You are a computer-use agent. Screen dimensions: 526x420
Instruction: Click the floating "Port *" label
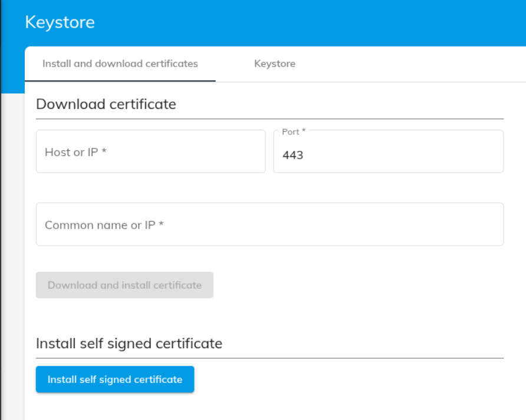click(294, 132)
